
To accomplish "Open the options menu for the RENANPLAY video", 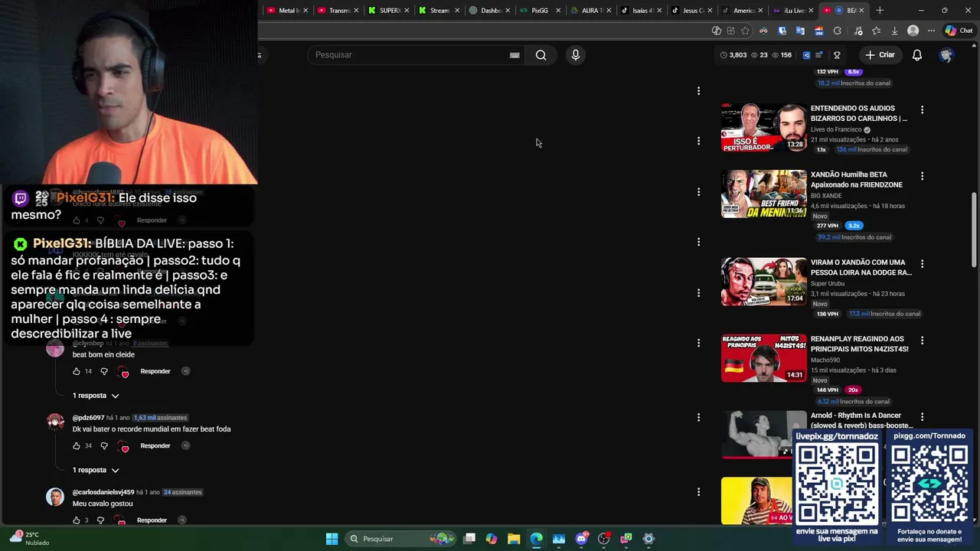I will (922, 340).
